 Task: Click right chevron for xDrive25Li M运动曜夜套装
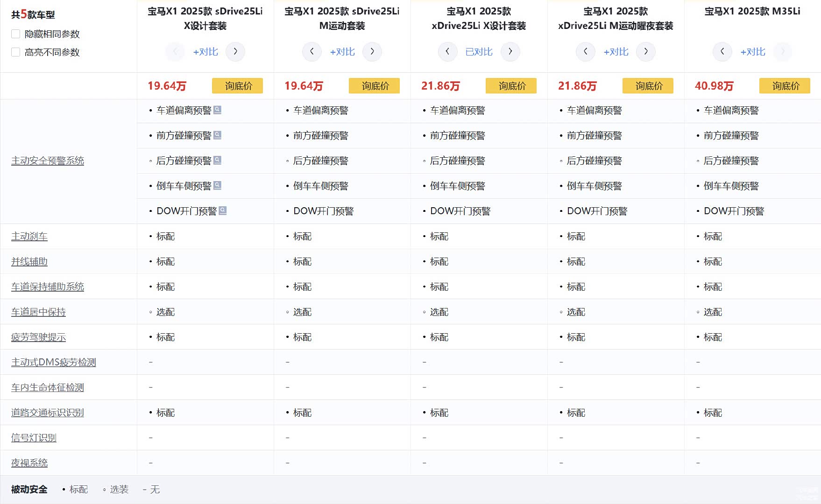click(x=646, y=51)
